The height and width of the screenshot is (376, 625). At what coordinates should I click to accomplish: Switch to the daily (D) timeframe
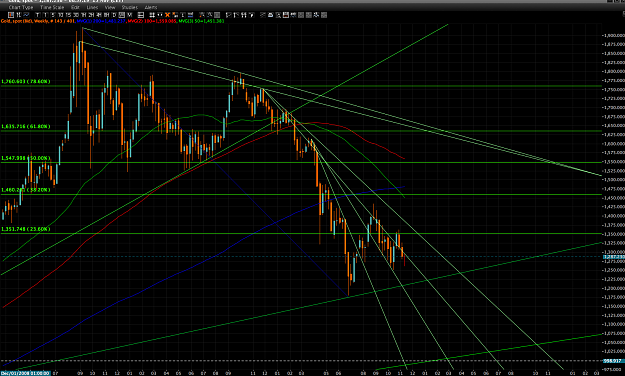(114, 15)
